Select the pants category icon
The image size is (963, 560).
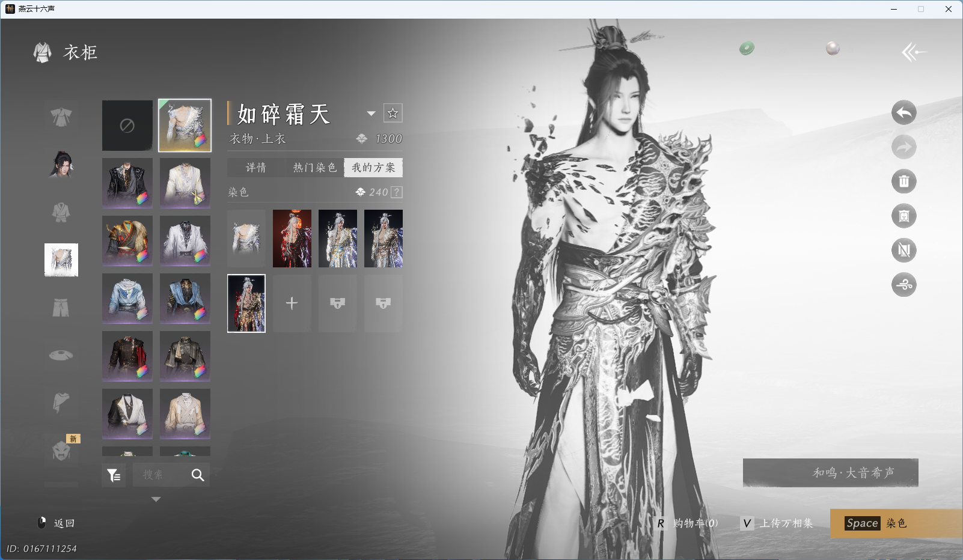tap(61, 307)
